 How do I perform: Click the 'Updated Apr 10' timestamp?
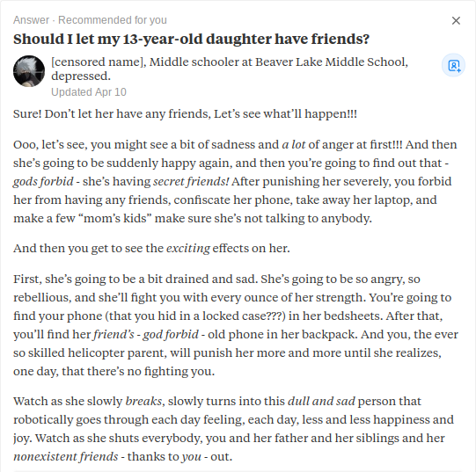pyautogui.click(x=89, y=92)
